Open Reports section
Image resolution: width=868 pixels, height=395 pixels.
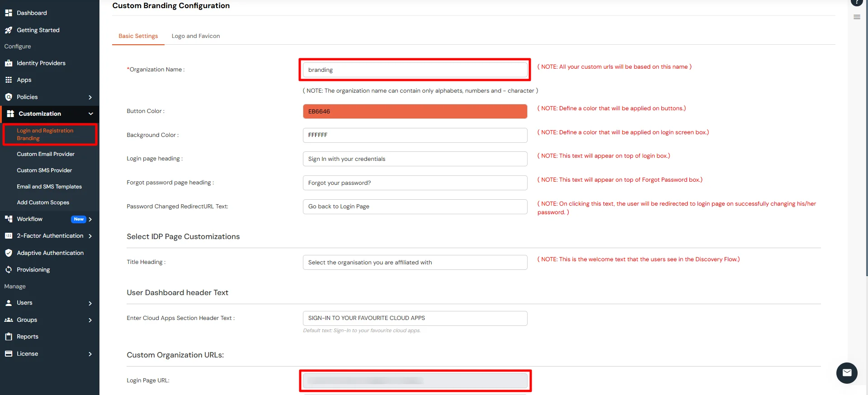28,337
